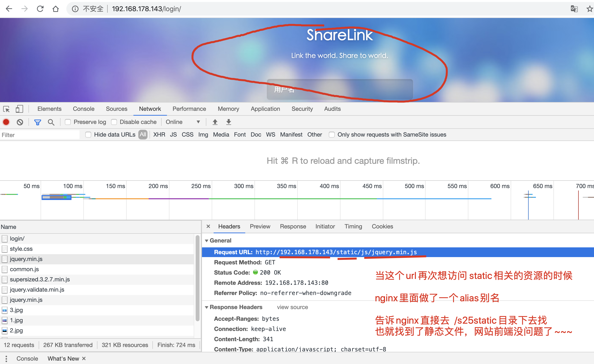
Task: Toggle the device toolbar icon
Action: coord(19,109)
